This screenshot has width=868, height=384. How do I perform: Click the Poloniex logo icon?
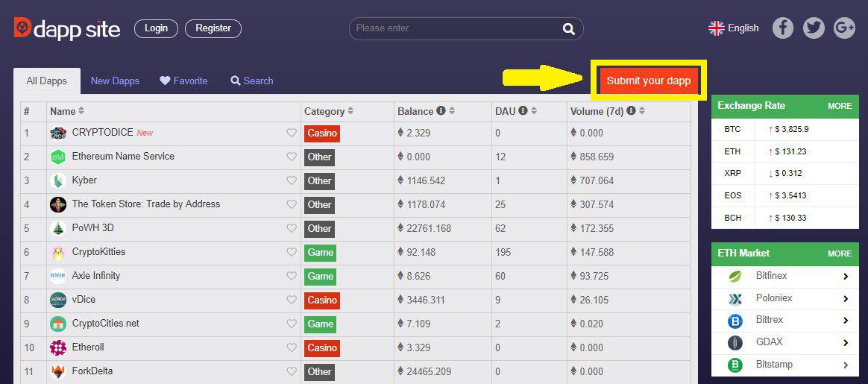tap(735, 299)
